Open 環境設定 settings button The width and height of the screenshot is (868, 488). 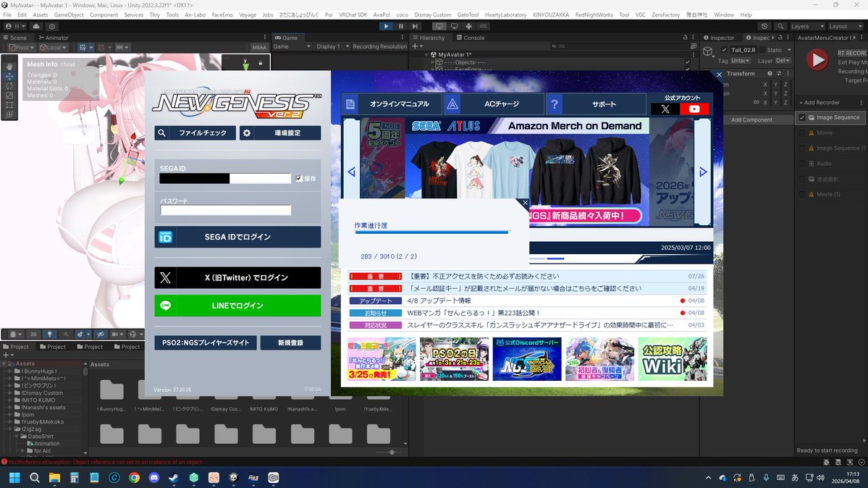click(x=280, y=133)
